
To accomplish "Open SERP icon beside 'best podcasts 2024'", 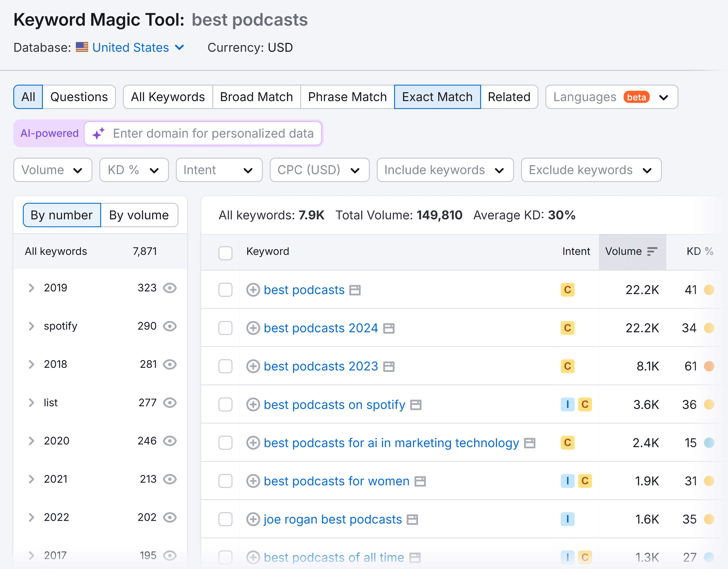I will tap(389, 329).
